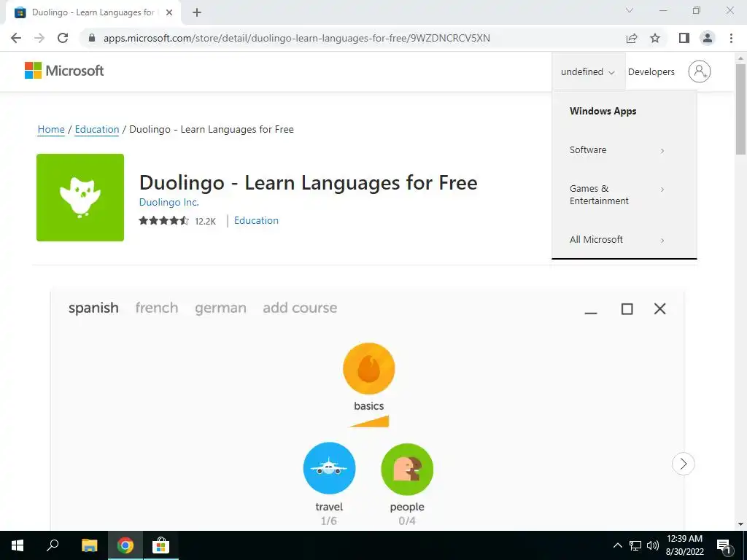Close the Duolingo browser tab
Screen dimensions: 747x560
[169, 12]
